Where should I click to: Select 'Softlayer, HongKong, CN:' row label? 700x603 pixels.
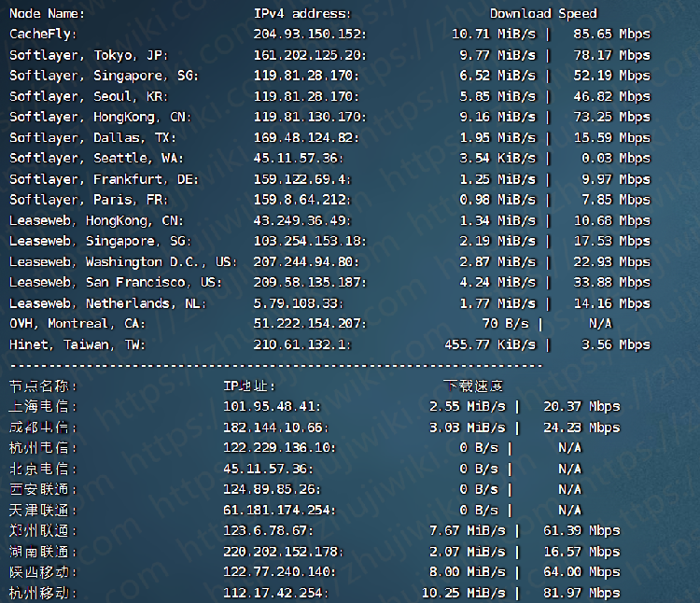click(100, 118)
